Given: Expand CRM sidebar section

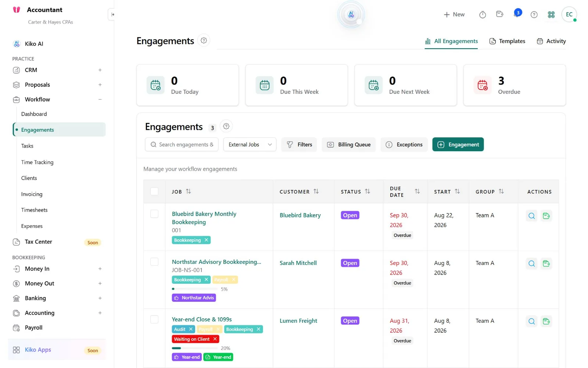Looking at the screenshot, I should [100, 70].
